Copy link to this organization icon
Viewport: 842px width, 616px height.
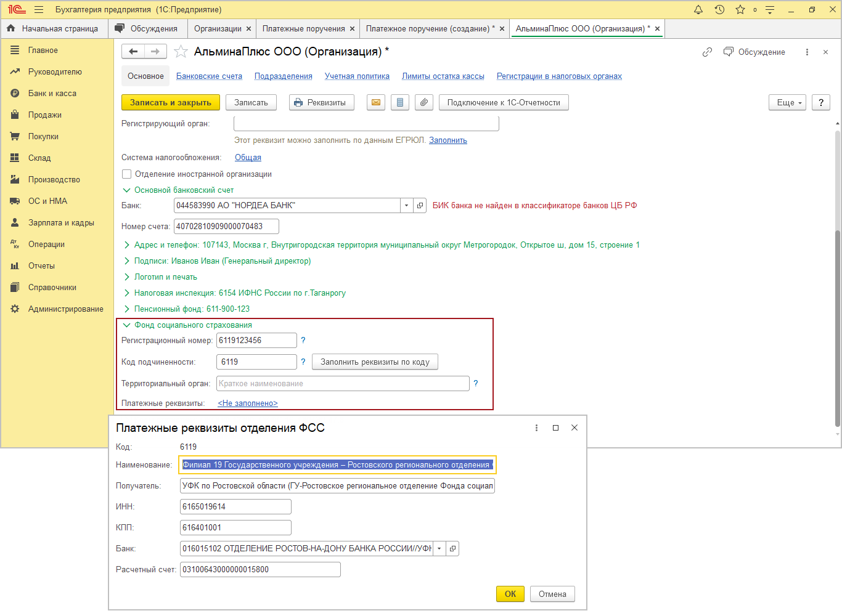(707, 52)
